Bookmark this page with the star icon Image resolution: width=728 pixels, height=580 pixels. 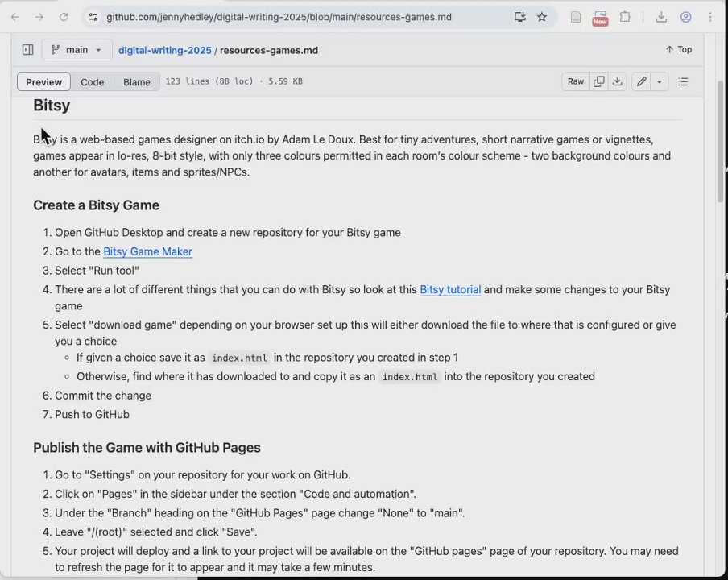click(542, 17)
